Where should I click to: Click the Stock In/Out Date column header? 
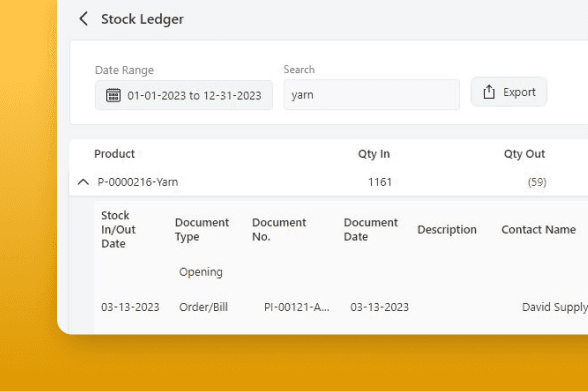click(x=118, y=230)
